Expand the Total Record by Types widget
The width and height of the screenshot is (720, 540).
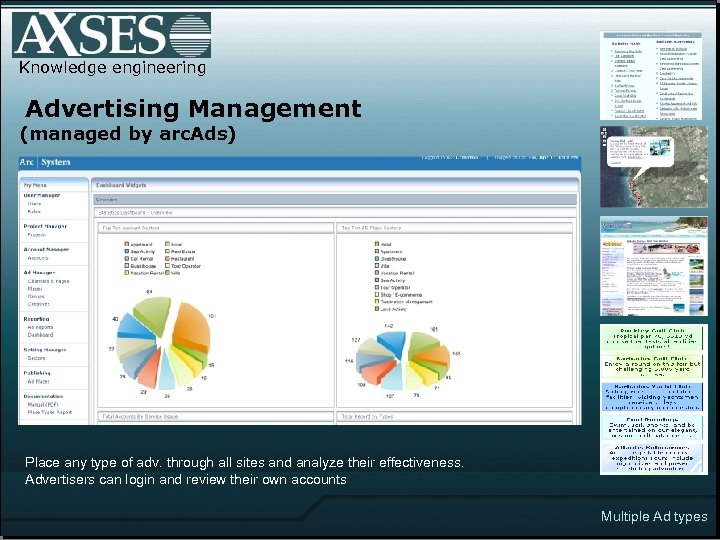click(455, 416)
